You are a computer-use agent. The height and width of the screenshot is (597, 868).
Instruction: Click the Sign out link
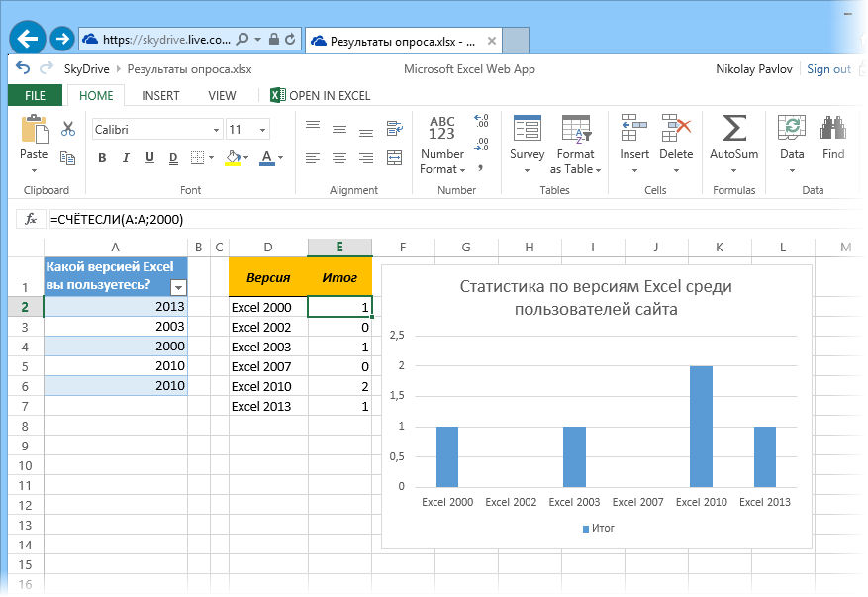828,69
